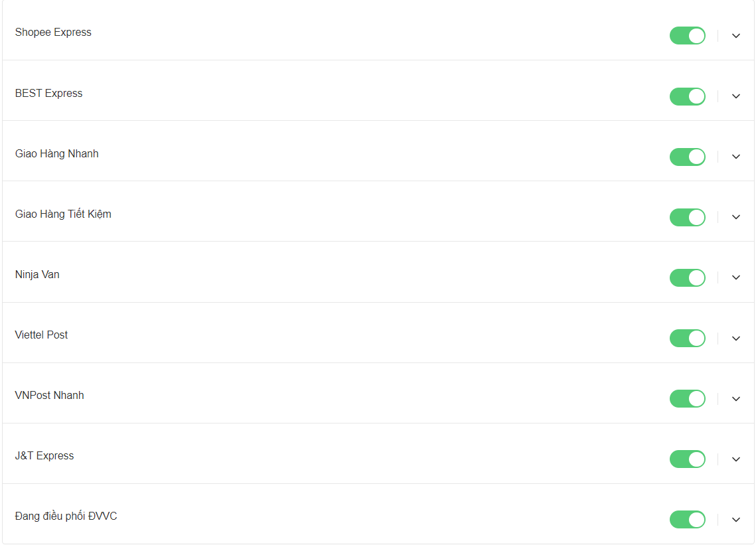
Task: Turn off VNPost Nhanh switch
Action: tap(687, 399)
